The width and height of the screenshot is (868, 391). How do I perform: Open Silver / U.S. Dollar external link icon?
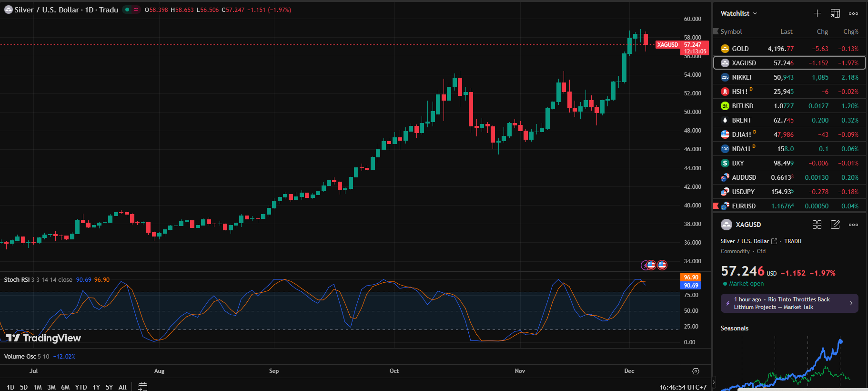coord(774,241)
